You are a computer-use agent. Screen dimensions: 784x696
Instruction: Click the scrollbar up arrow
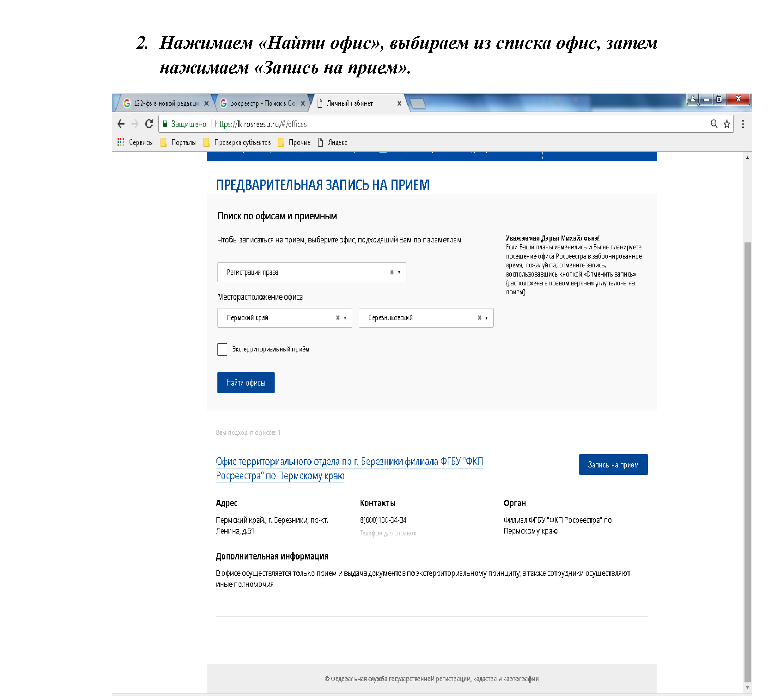pyautogui.click(x=747, y=158)
